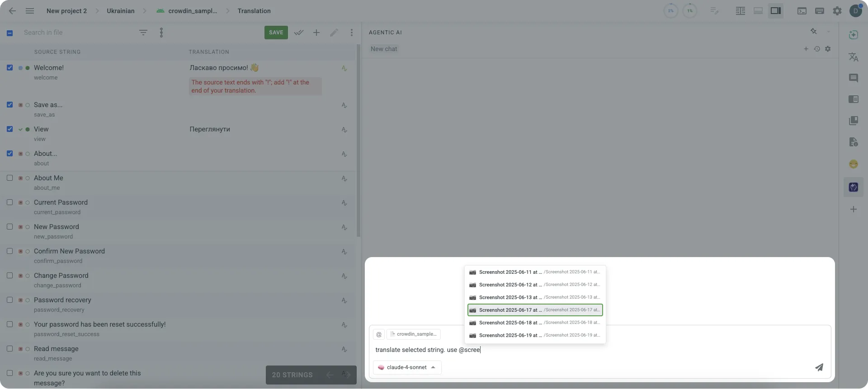Open editor settings gear in top bar
Image resolution: width=868 pixels, height=389 pixels.
coord(837,11)
